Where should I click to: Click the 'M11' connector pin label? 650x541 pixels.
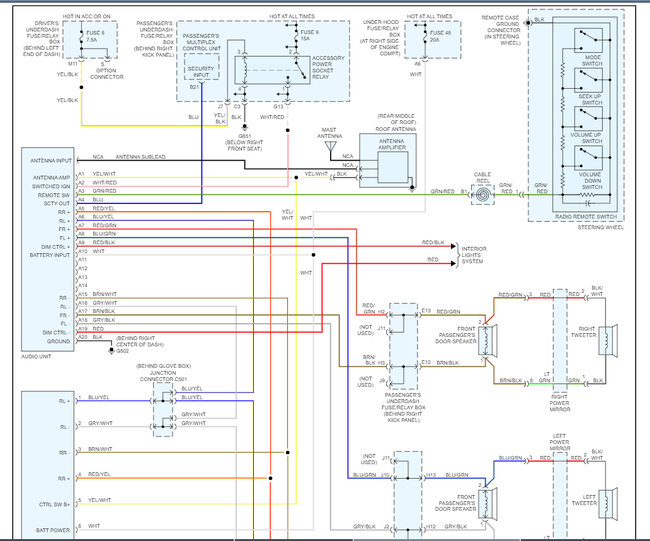click(73, 63)
